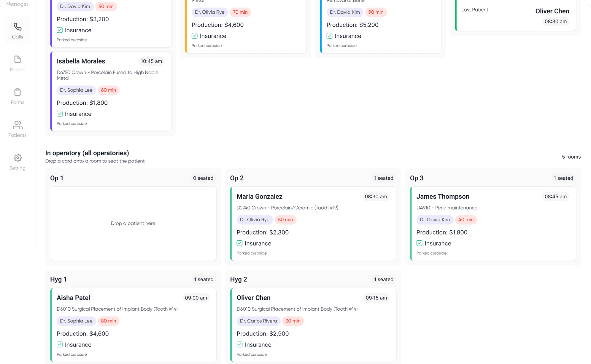Open the Calls phone icon
The image size is (591, 364).
(x=18, y=27)
